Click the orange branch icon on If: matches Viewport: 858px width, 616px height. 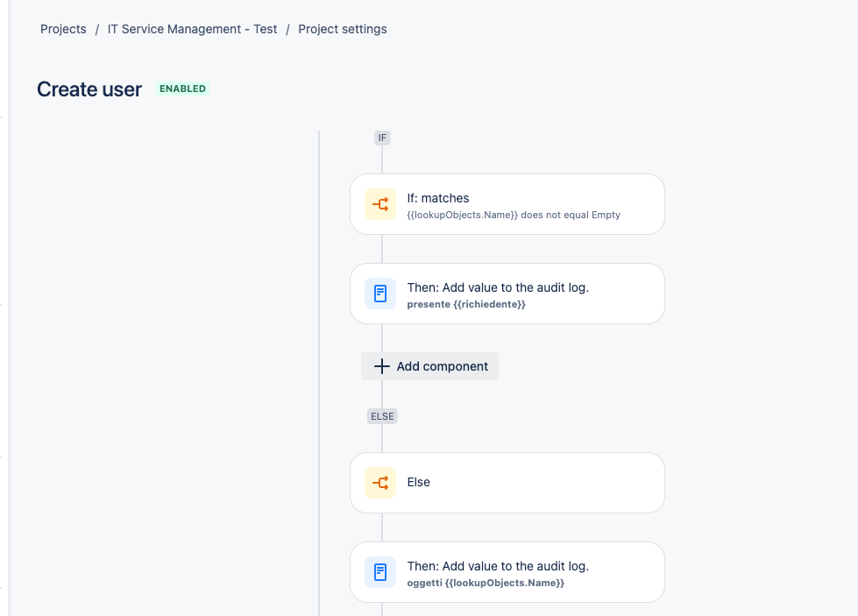380,205
